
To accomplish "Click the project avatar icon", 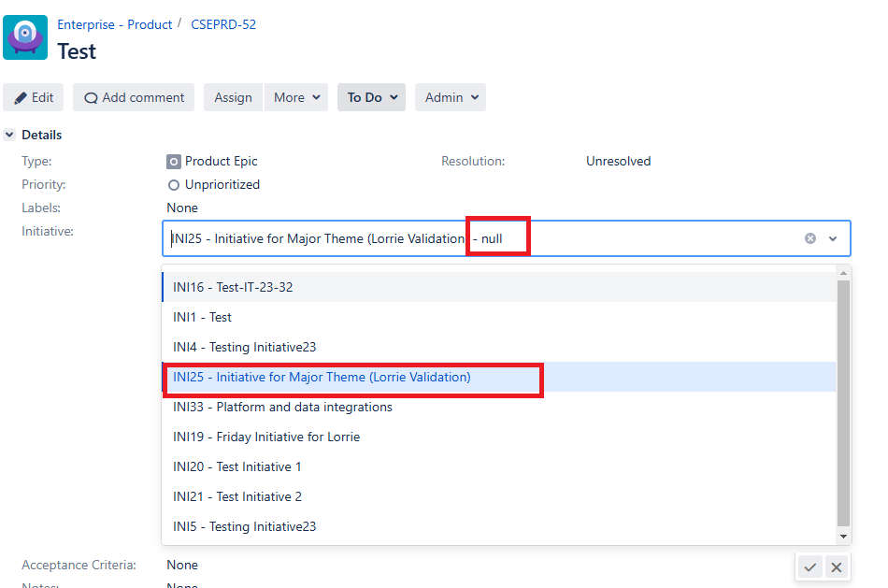I will click(x=25, y=37).
